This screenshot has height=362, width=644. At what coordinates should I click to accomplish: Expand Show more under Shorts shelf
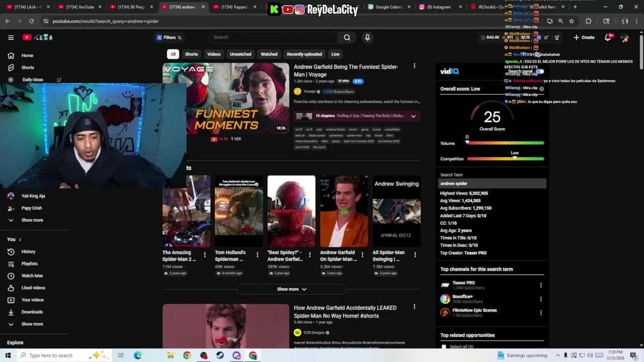[291, 289]
